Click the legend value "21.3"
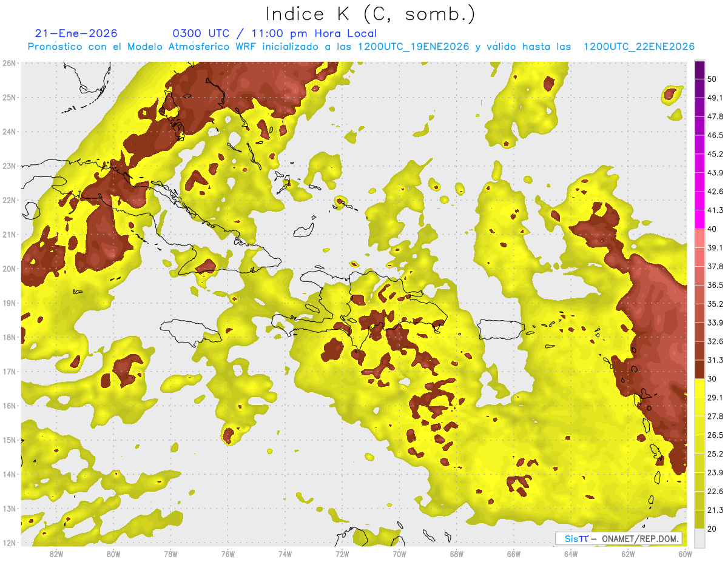Viewport: 728px width, 562px height. click(x=715, y=510)
